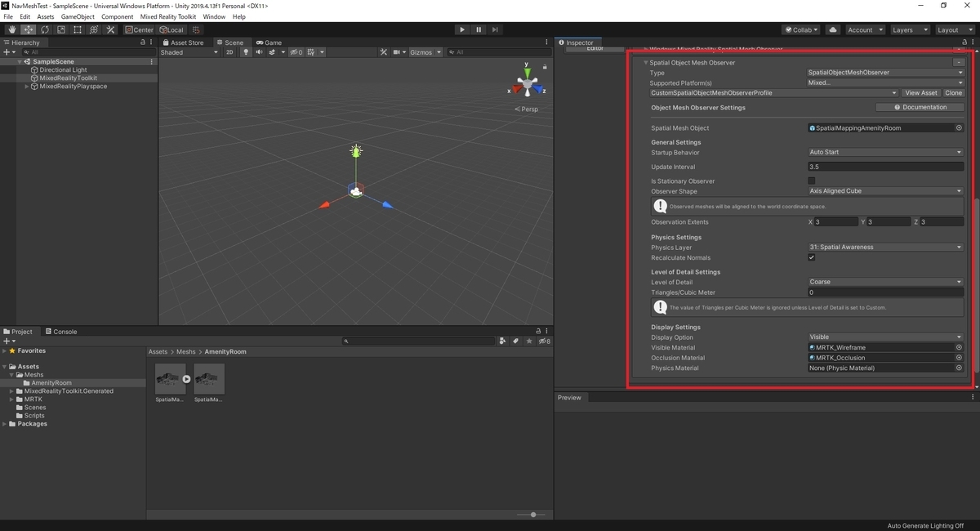Create new object in Hierarchy with plus
The width and height of the screenshot is (980, 531).
click(8, 52)
